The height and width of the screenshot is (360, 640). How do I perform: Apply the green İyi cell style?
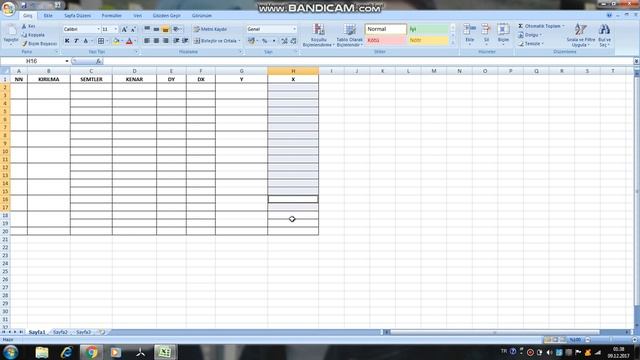click(428, 29)
